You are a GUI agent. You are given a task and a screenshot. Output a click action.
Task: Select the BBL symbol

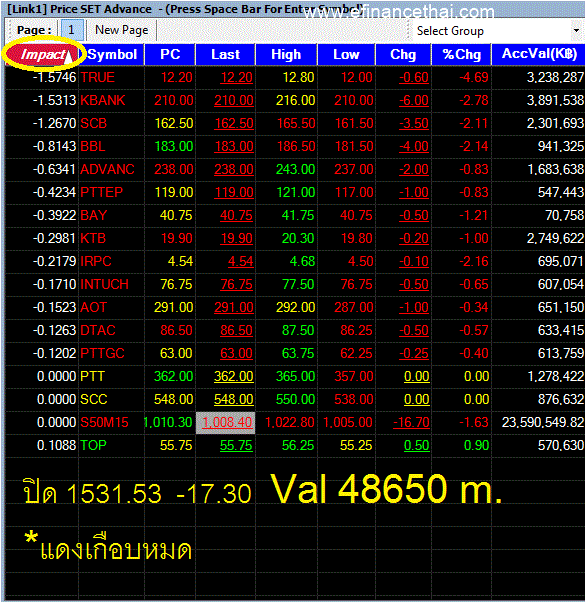click(x=93, y=147)
